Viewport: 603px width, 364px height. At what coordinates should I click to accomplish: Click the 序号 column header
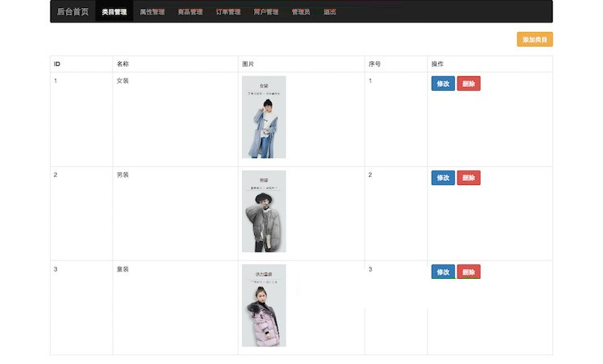point(375,63)
